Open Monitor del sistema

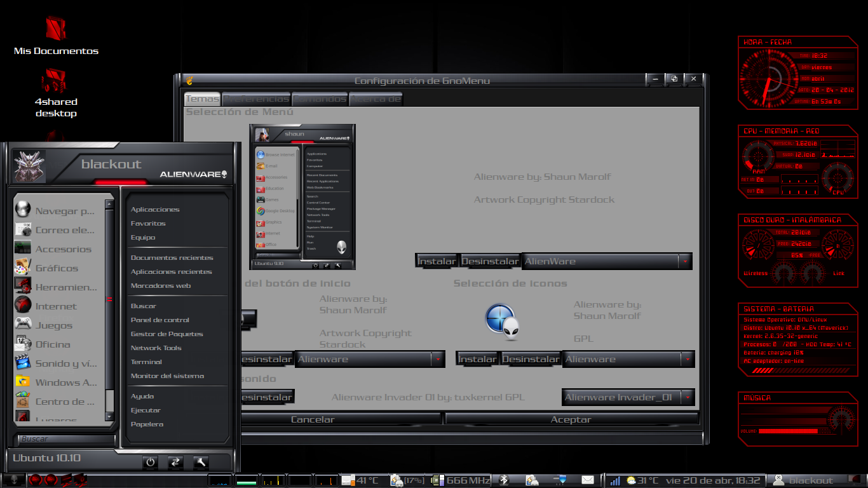tap(168, 376)
